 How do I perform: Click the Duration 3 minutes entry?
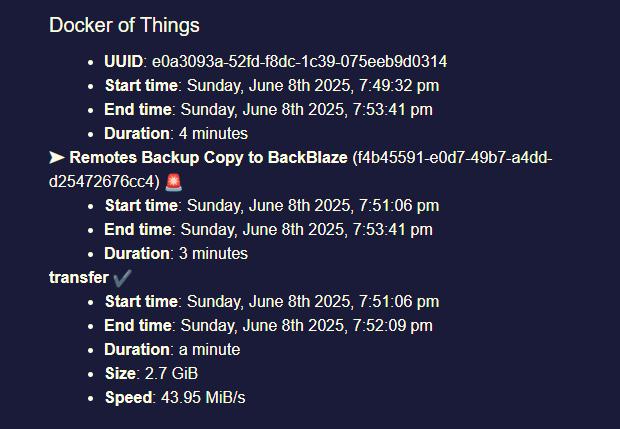(176, 253)
